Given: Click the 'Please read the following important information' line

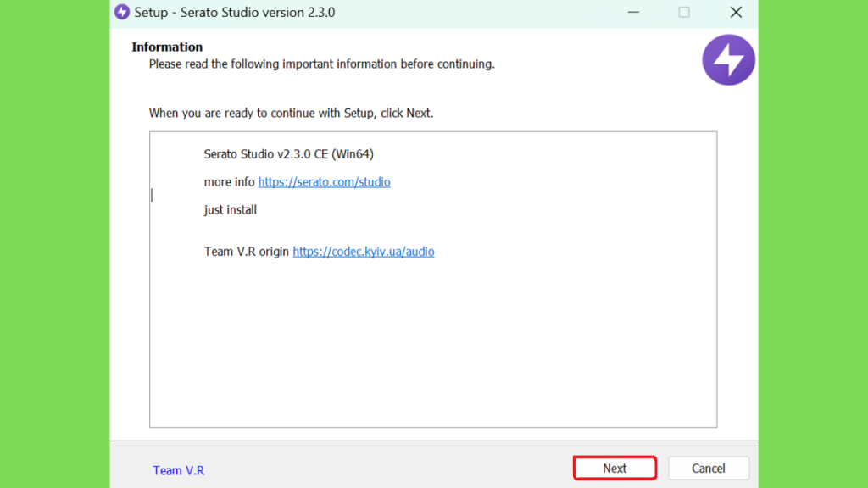Looking at the screenshot, I should click(x=321, y=64).
